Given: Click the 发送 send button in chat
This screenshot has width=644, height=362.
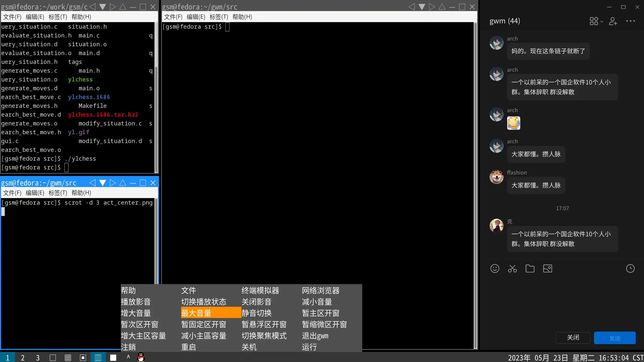Looking at the screenshot, I should [615, 338].
